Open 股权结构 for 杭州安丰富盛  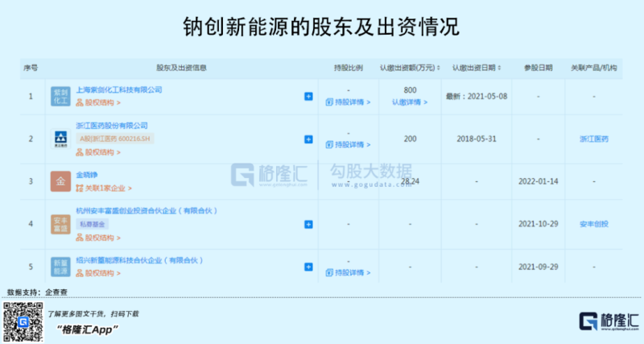tap(98, 238)
